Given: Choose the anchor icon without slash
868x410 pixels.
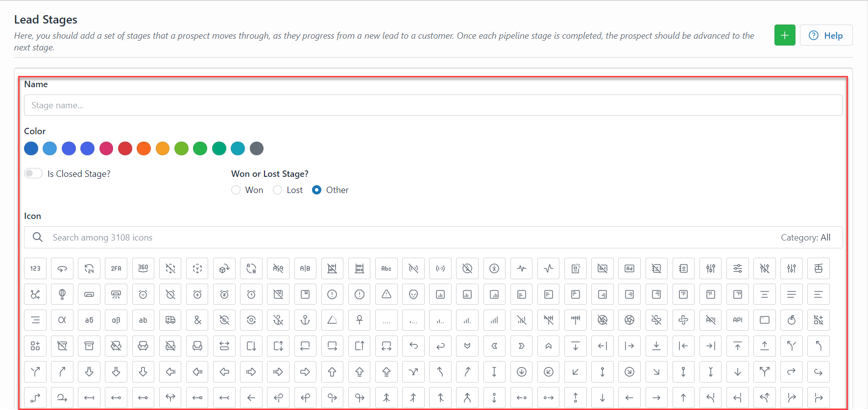Looking at the screenshot, I should 305,320.
